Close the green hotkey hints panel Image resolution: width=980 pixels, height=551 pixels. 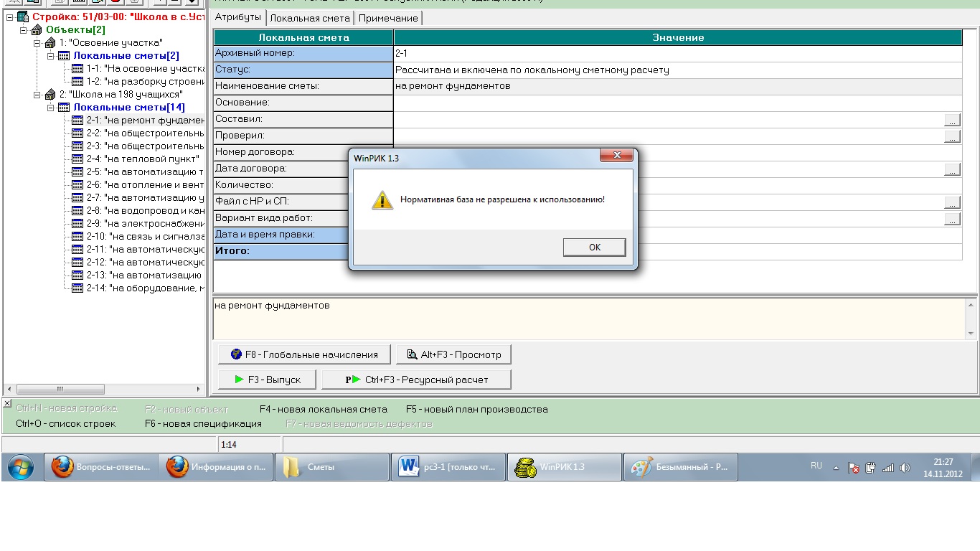click(x=7, y=404)
